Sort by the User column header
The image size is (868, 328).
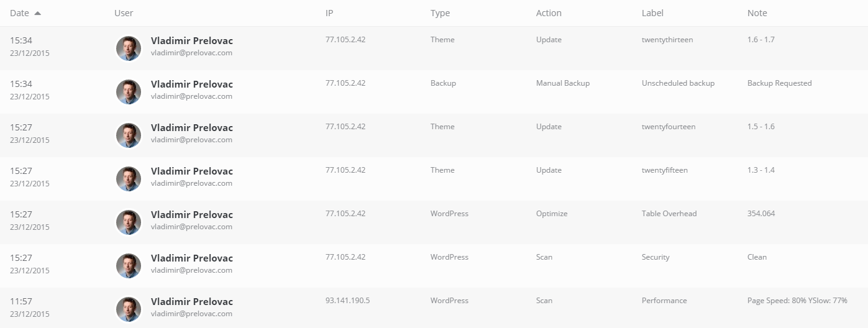[x=124, y=13]
